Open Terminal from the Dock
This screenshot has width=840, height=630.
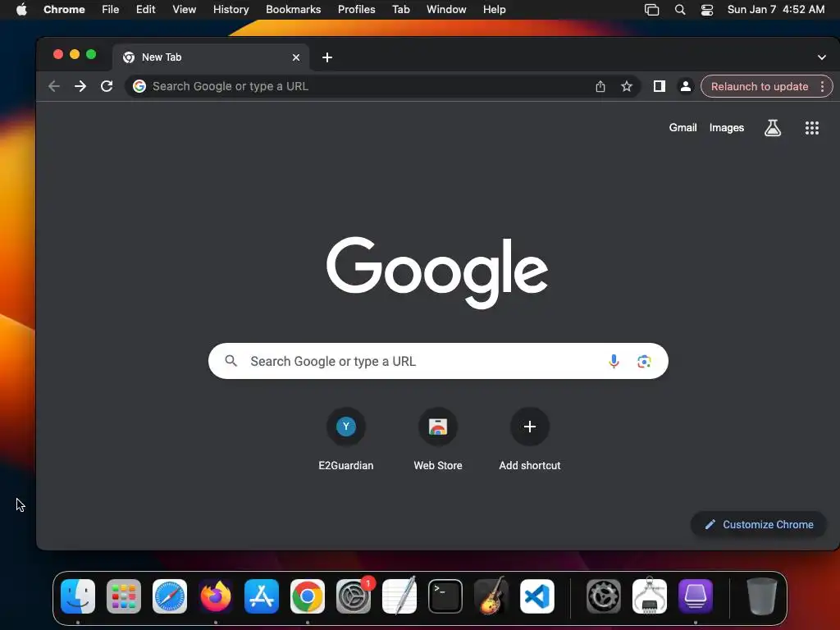pyautogui.click(x=445, y=596)
